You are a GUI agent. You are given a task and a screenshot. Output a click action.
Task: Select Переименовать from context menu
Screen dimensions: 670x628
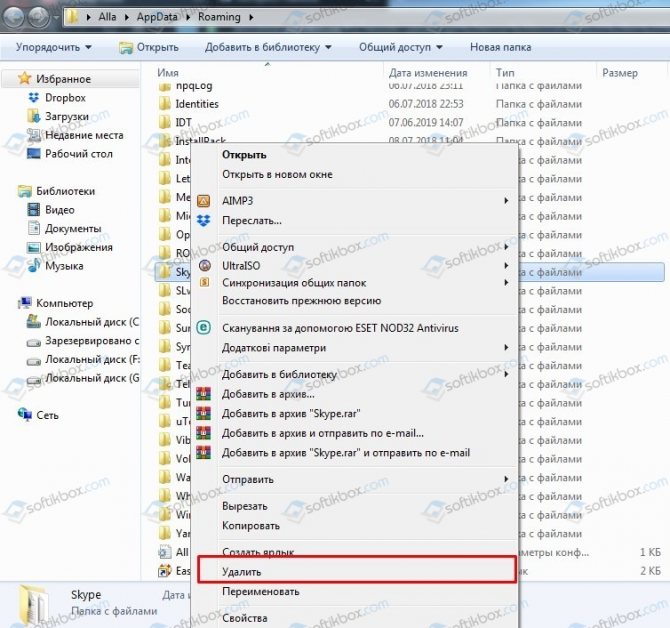(261, 591)
